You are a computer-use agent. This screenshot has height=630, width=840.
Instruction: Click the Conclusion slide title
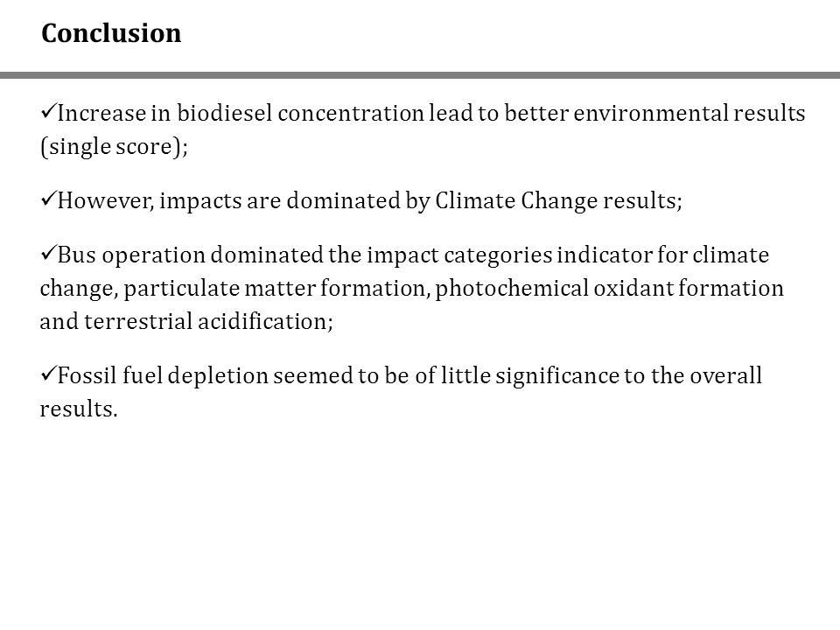111,33
